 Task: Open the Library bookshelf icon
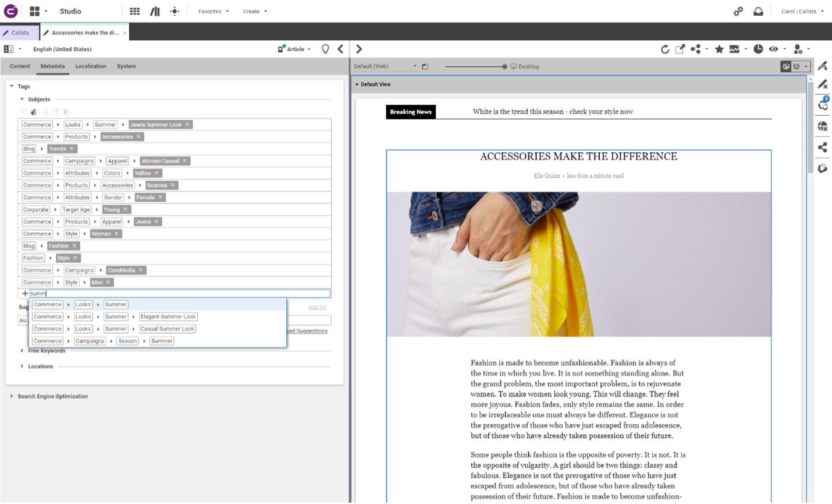[155, 11]
